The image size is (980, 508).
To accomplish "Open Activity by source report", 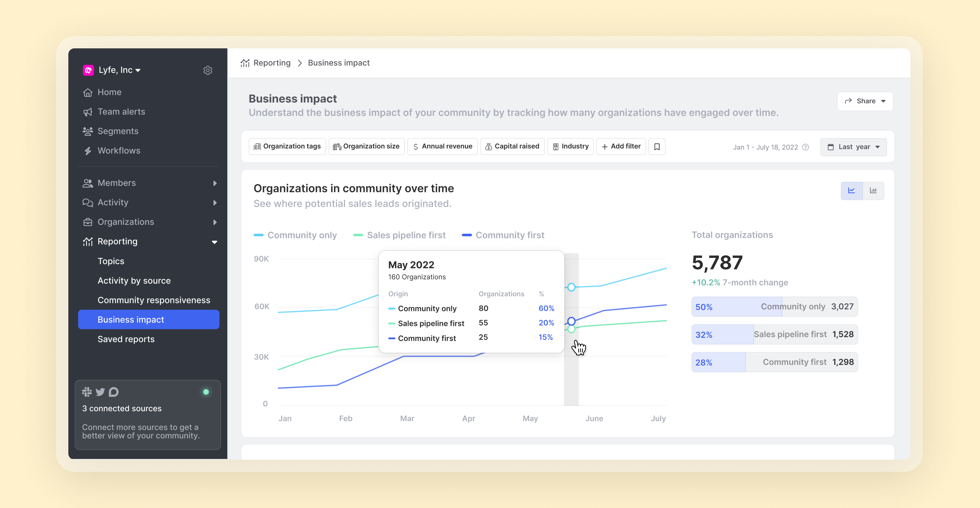I will tap(134, 281).
